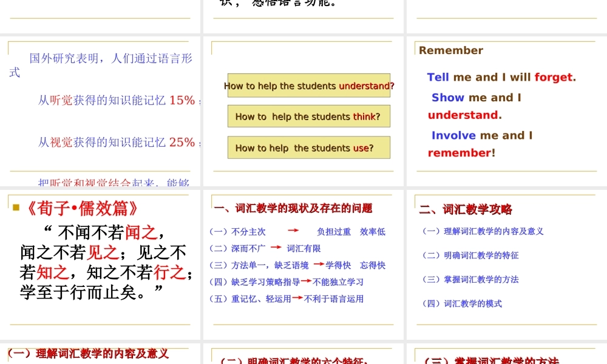
Task: Click the box 'How to help the students think?'
Action: click(309, 116)
